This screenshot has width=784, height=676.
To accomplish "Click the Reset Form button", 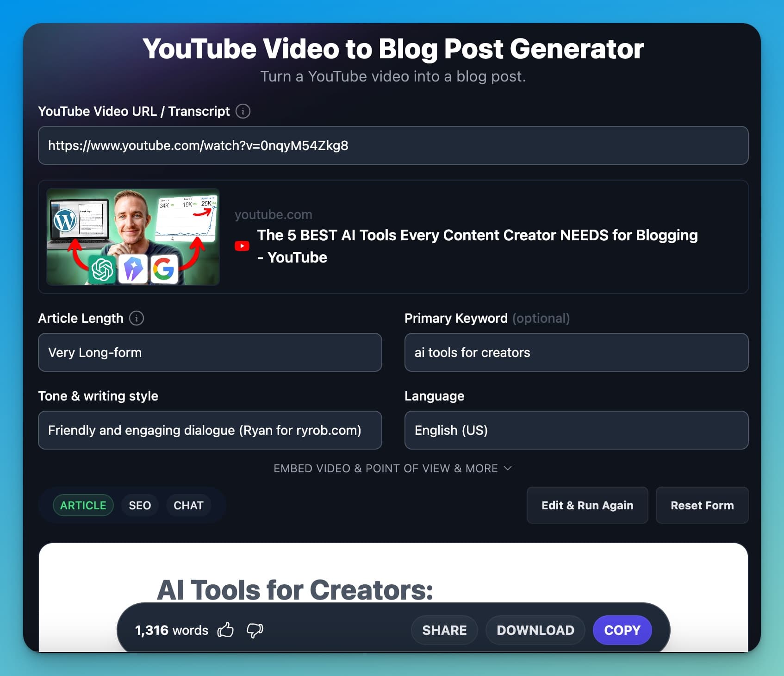I will [x=702, y=505].
